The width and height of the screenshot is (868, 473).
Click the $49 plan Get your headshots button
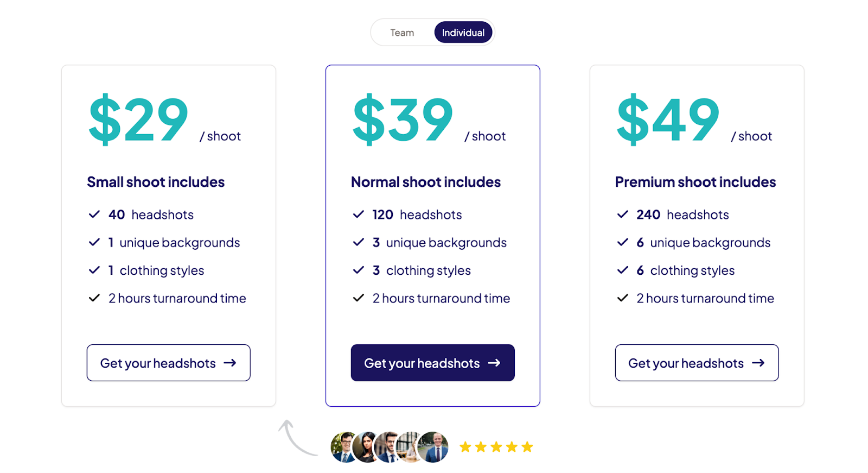pyautogui.click(x=697, y=363)
